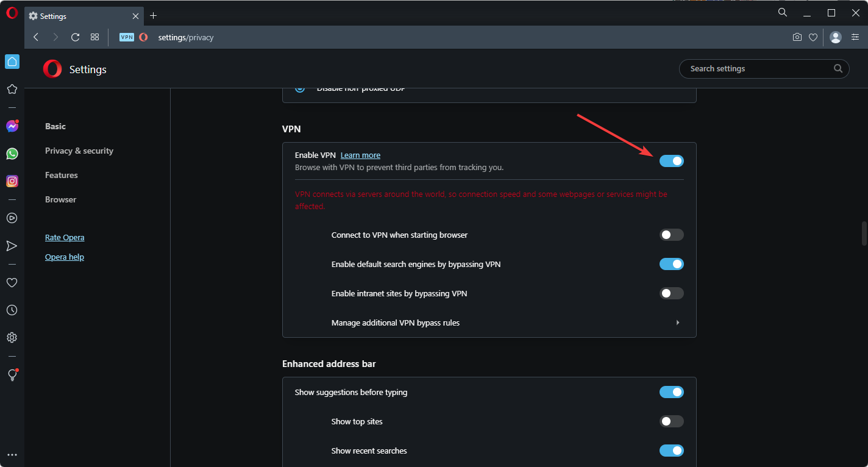Image resolution: width=868 pixels, height=467 pixels.
Task: Click the red Opera logo beside Settings heading
Action: 52,69
